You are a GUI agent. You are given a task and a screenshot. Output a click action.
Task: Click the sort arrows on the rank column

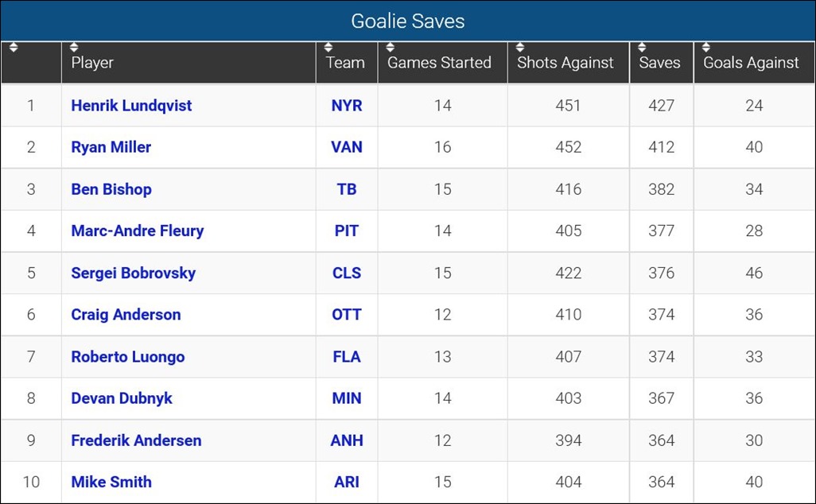coord(14,48)
